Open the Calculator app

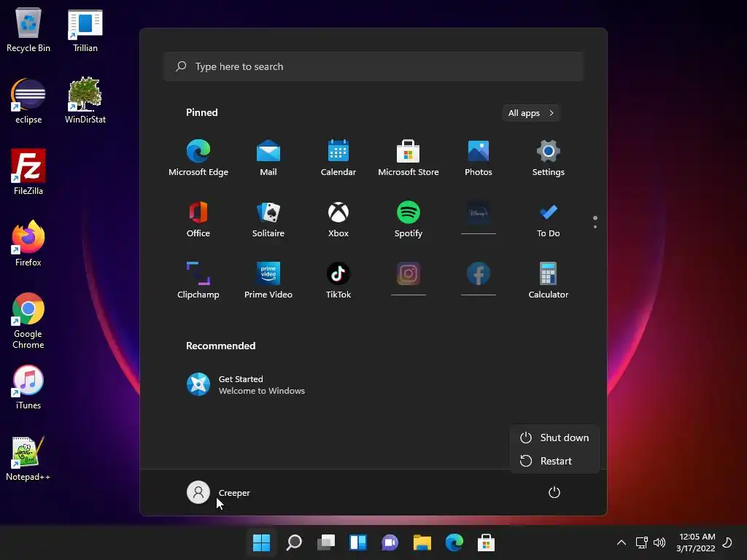[549, 281]
